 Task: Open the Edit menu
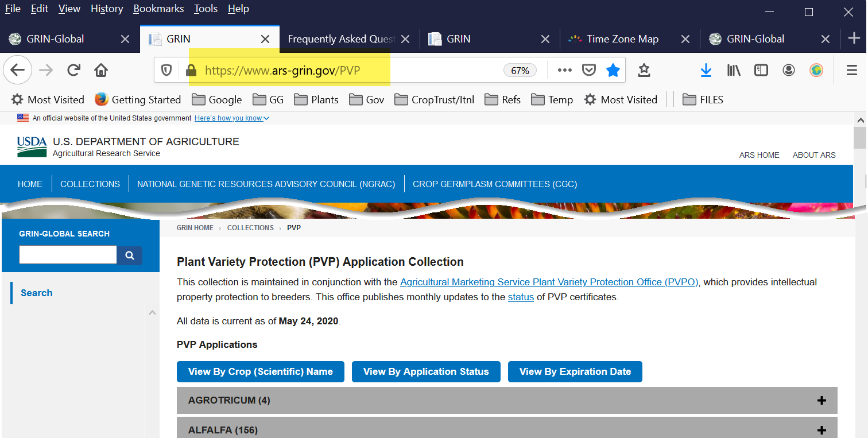40,9
